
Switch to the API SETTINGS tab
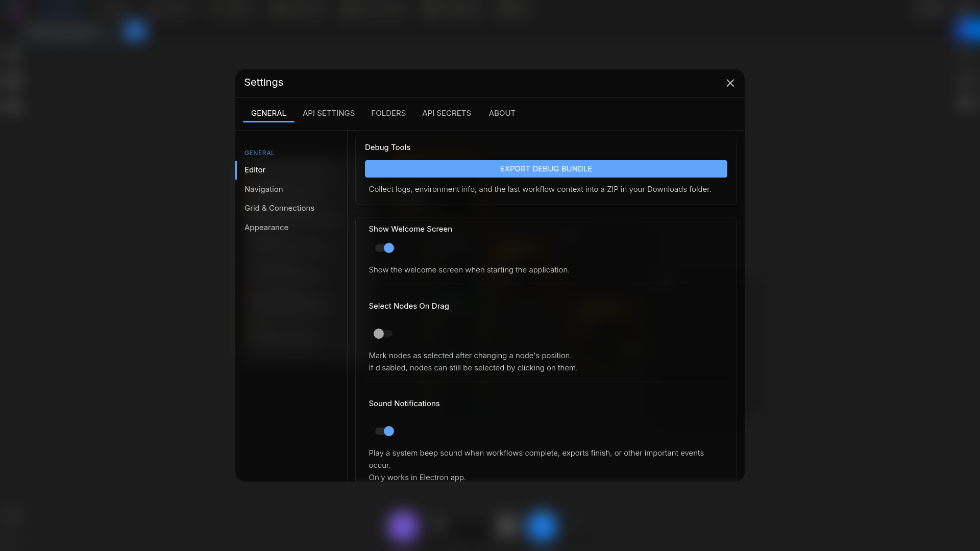328,113
